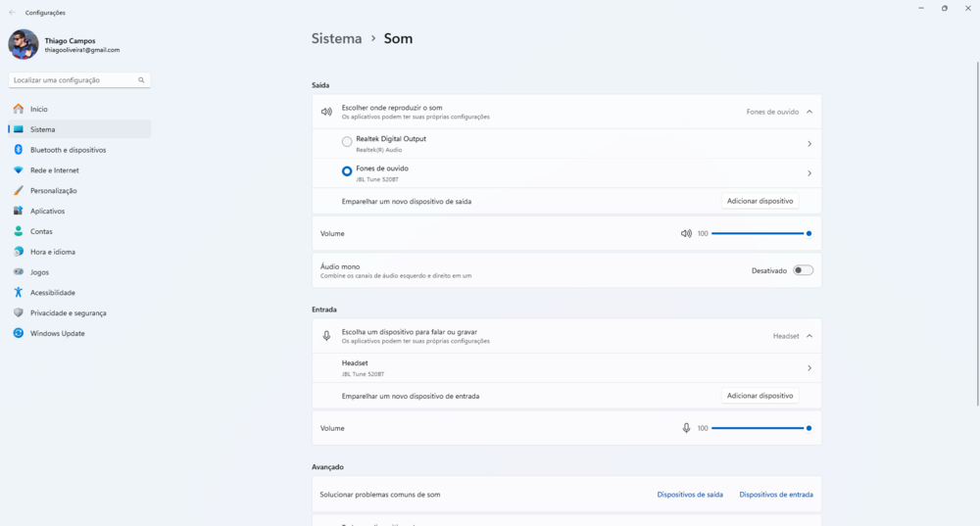The width and height of the screenshot is (980, 526).
Task: Open Windows Update section
Action: [x=57, y=333]
